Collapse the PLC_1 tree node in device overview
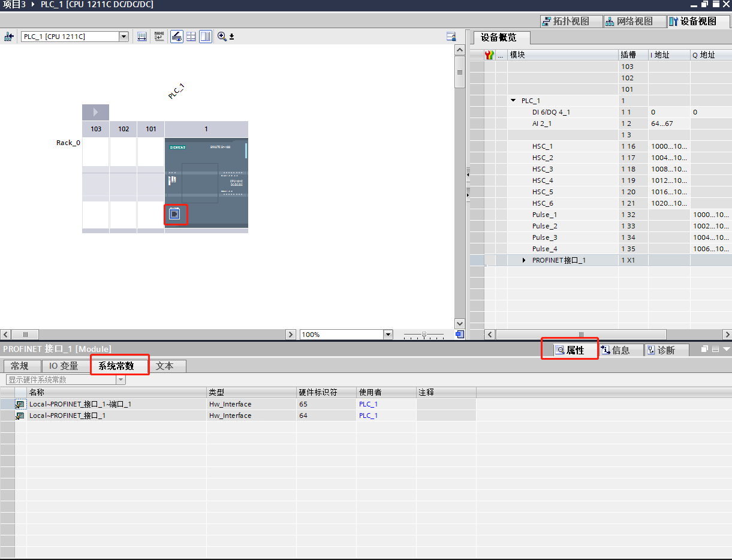Viewport: 732px width, 560px height. point(513,101)
